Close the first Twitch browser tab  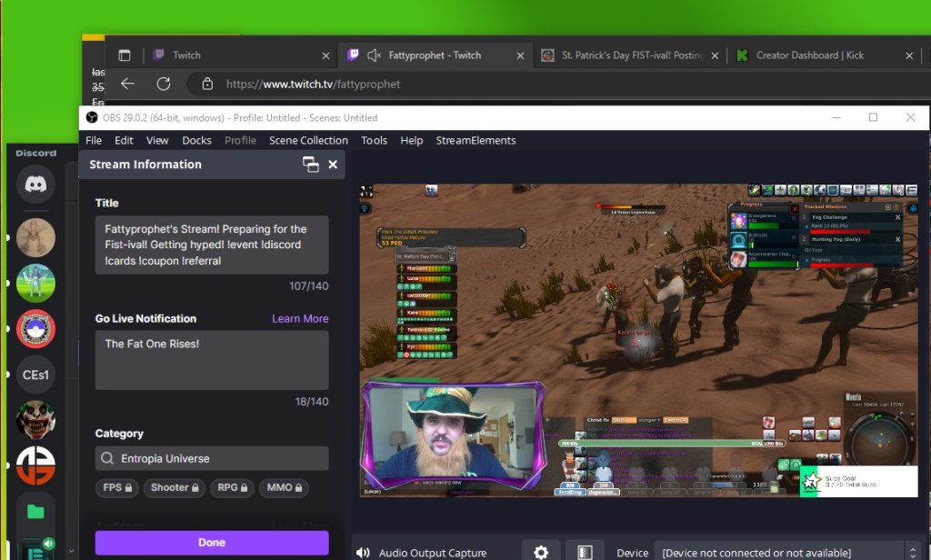[325, 55]
